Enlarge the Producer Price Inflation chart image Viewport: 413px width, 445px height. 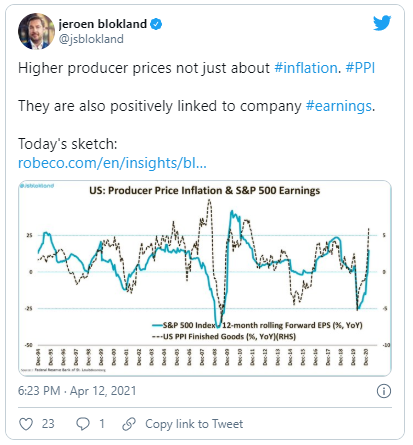[x=205, y=278]
